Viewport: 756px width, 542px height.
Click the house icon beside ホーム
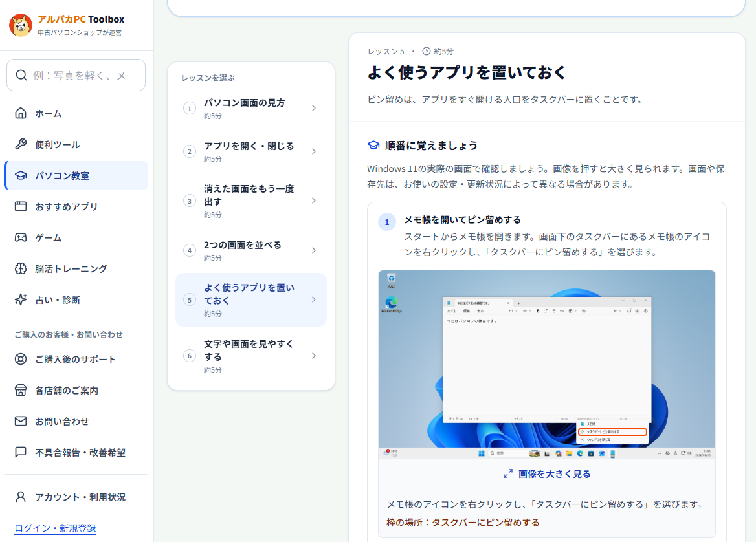pos(21,113)
